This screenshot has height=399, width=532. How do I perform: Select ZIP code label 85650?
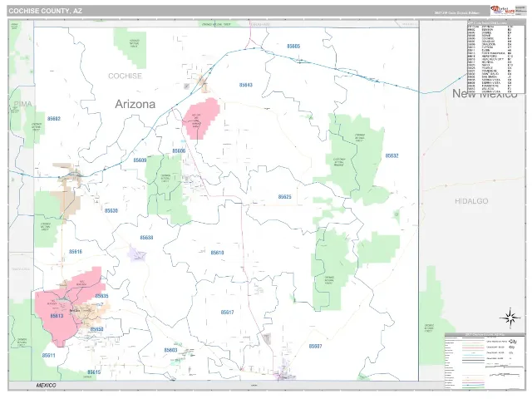[x=96, y=329]
